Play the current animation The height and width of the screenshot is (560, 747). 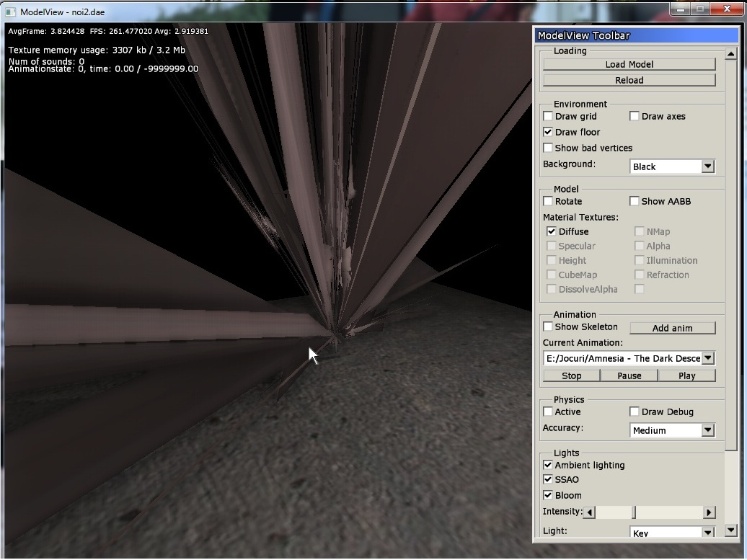pos(686,375)
